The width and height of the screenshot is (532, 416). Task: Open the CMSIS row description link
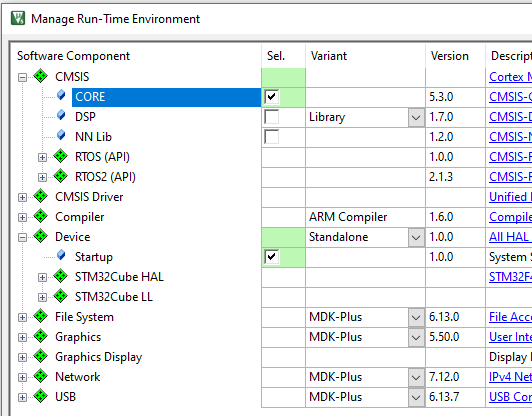coord(510,77)
